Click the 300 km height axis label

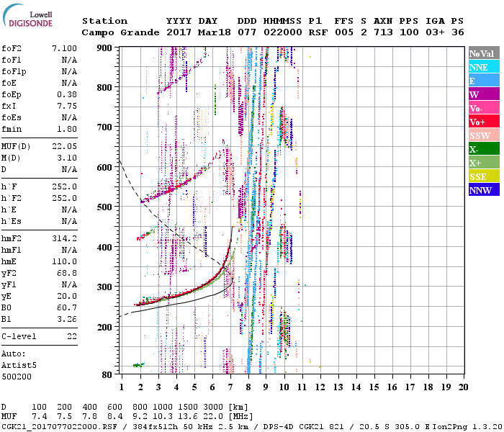(x=104, y=287)
